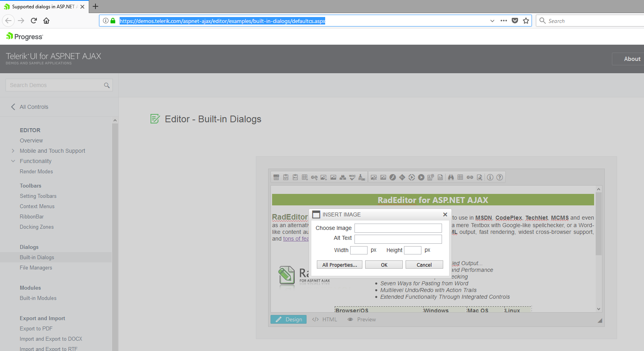Open the RibbonBar demo

coord(32,216)
